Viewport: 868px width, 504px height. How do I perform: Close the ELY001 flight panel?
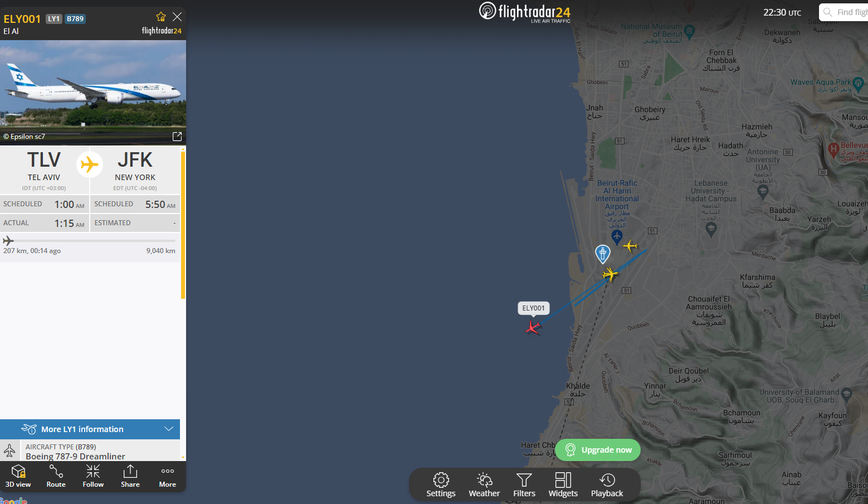click(177, 17)
